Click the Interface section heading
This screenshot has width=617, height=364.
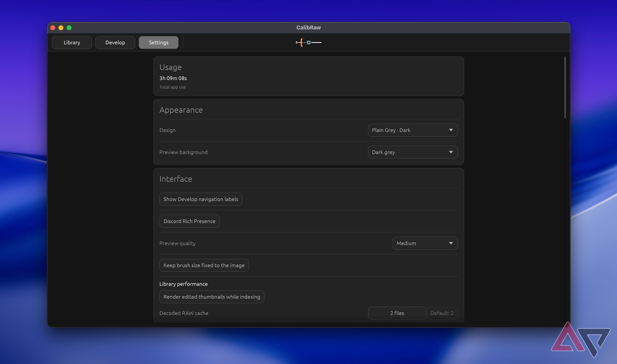(x=176, y=179)
